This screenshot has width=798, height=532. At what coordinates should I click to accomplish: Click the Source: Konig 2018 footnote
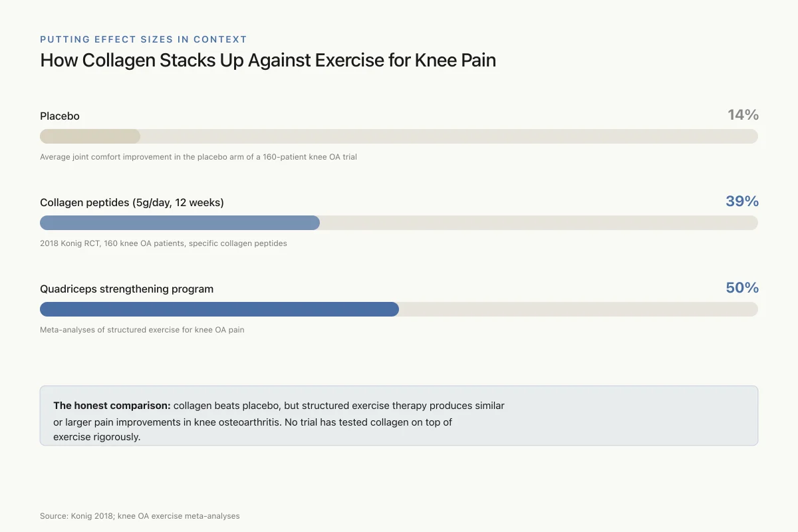pyautogui.click(x=140, y=516)
